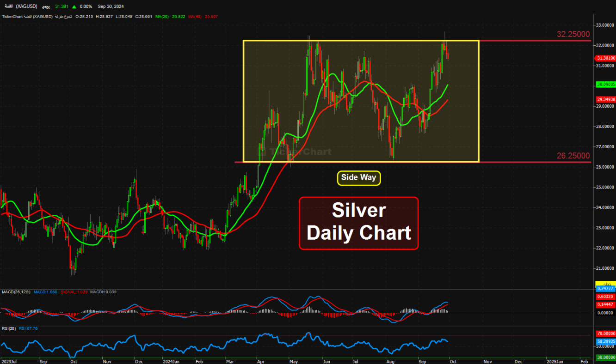Screen dimensions: 616x364
Task: Click the MA(20) value 26.922
Action: coord(178,17)
